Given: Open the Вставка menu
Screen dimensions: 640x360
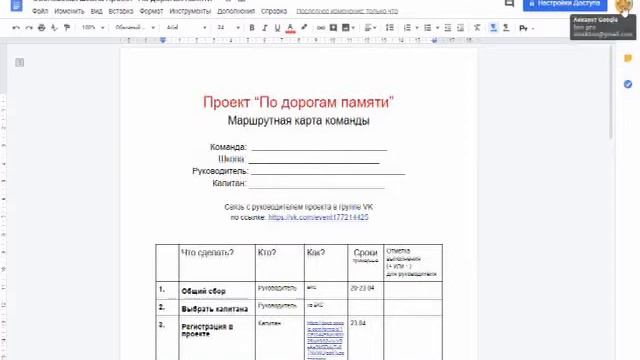Looking at the screenshot, I should [x=121, y=11].
